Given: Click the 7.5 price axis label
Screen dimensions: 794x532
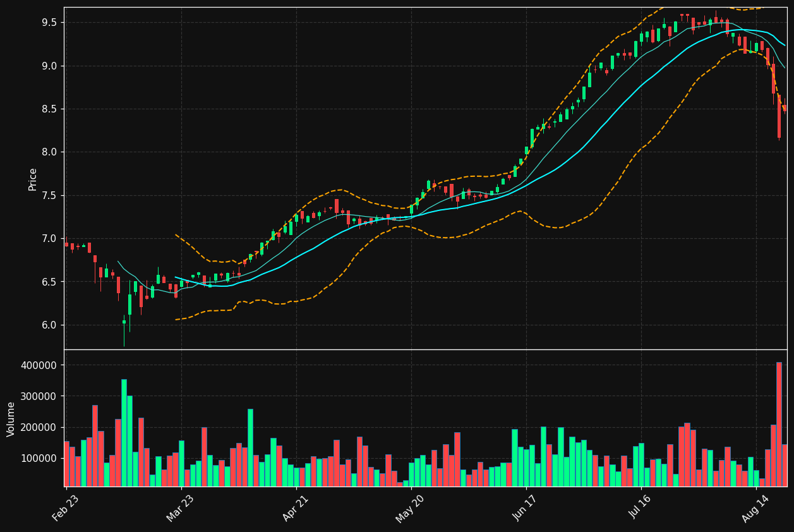Looking at the screenshot, I should tap(49, 195).
